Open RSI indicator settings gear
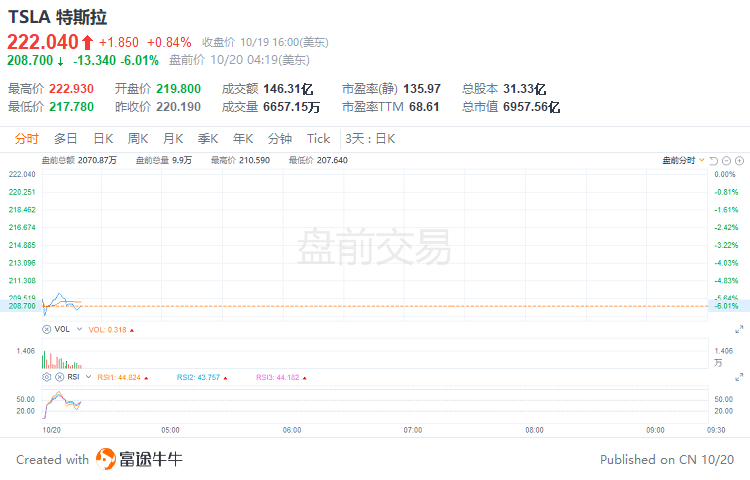 tap(46, 377)
